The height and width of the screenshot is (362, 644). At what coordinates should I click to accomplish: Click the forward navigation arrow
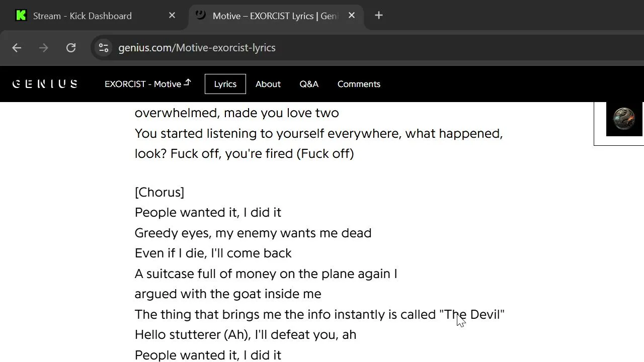(x=44, y=48)
